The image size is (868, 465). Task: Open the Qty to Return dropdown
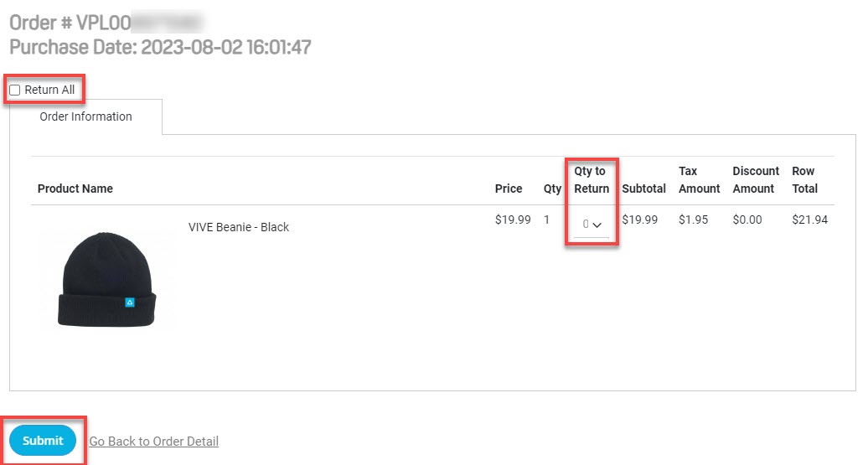(592, 225)
